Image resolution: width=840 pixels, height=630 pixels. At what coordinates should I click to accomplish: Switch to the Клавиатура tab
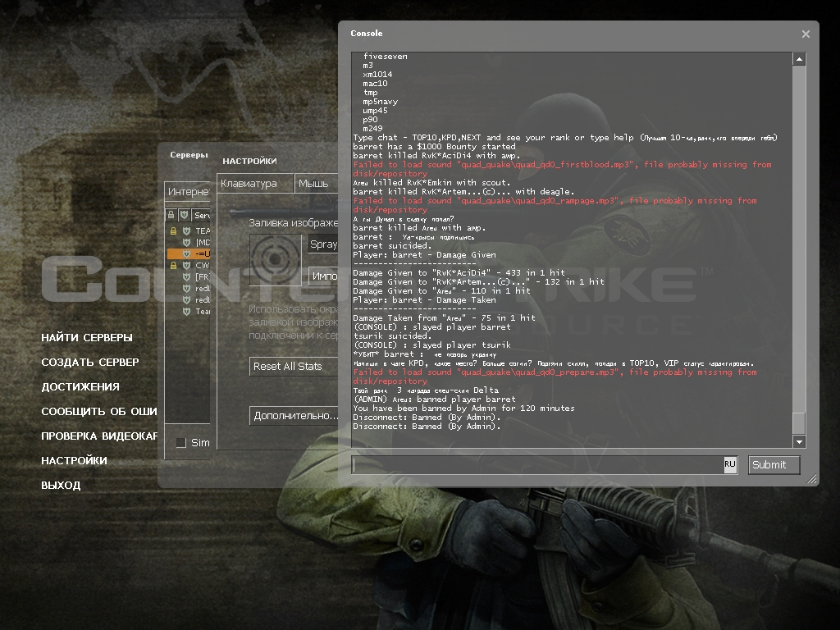(x=255, y=183)
